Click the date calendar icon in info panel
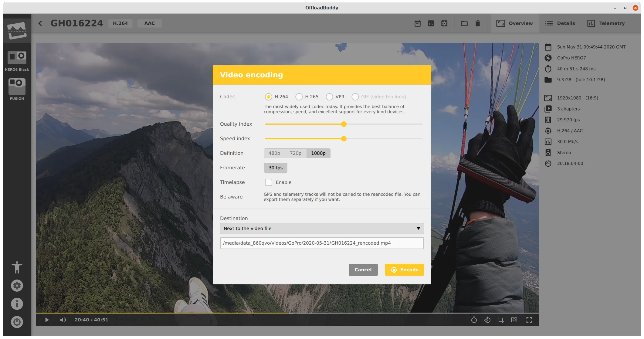644x339 pixels. 548,47
